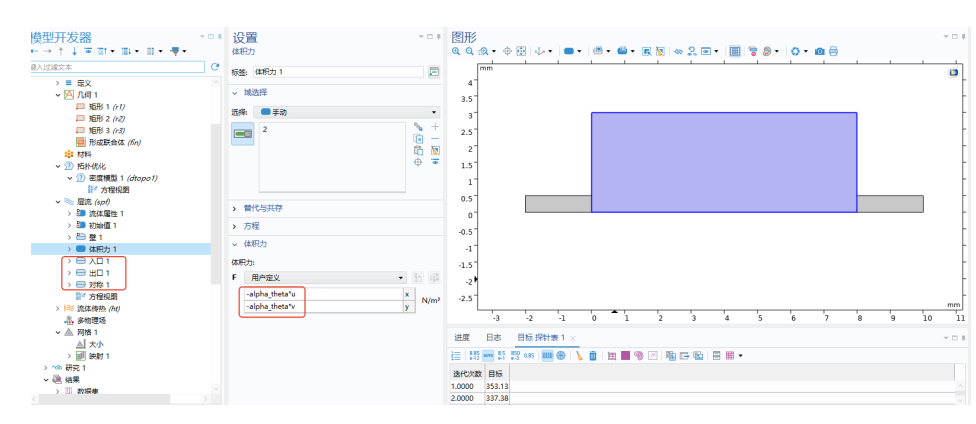
Task: Click the zoom extents icon in 图形 toolbar
Action: (x=521, y=51)
